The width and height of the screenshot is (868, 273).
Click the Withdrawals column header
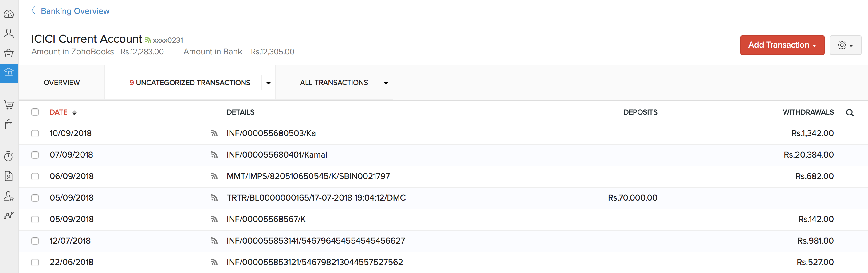click(808, 112)
